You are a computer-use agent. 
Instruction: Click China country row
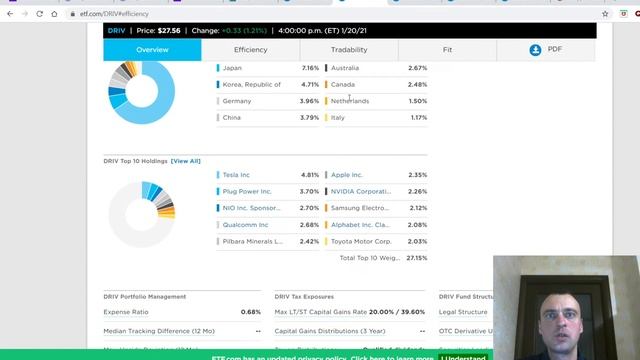pyautogui.click(x=268, y=118)
